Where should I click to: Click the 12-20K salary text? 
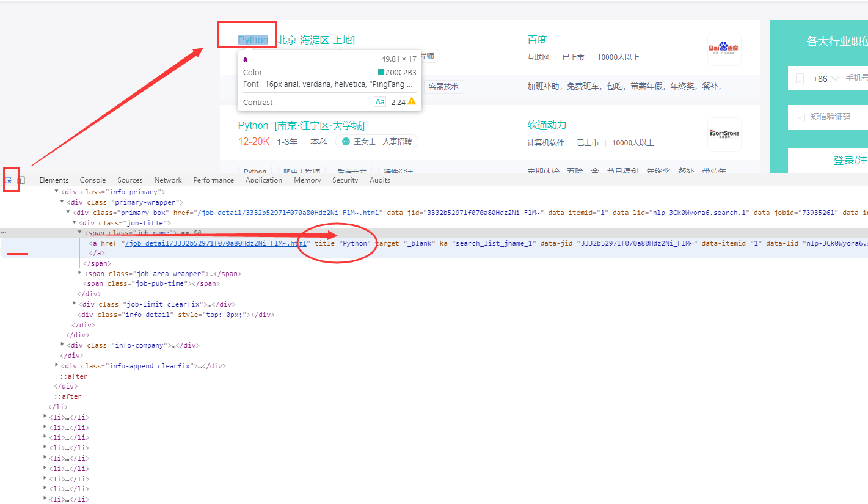pos(253,142)
